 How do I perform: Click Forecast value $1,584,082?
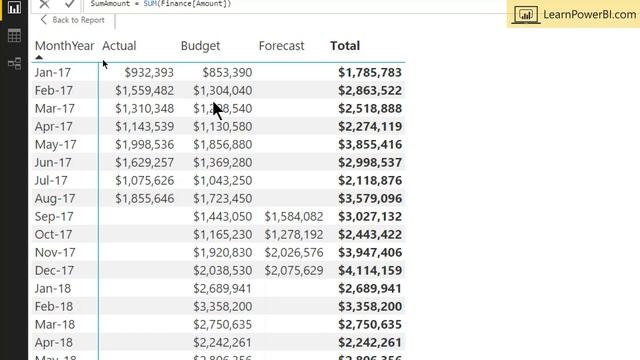pyautogui.click(x=294, y=216)
